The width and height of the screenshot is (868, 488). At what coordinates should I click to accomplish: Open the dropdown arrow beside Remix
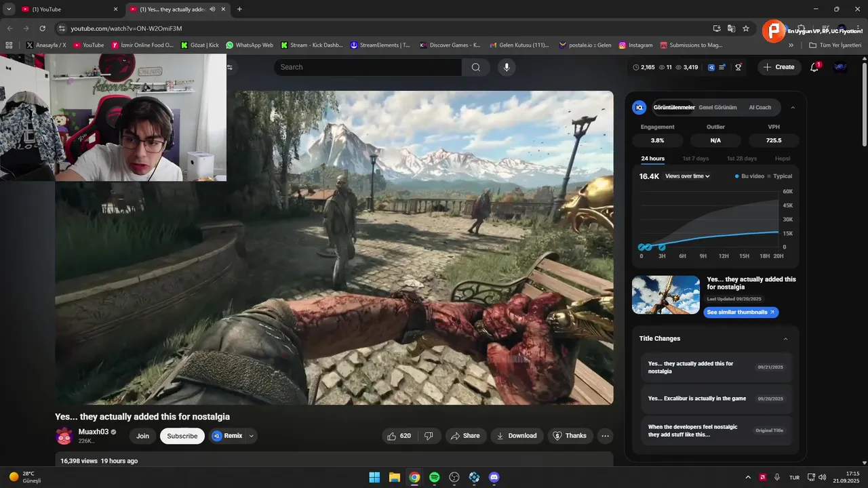click(252, 436)
